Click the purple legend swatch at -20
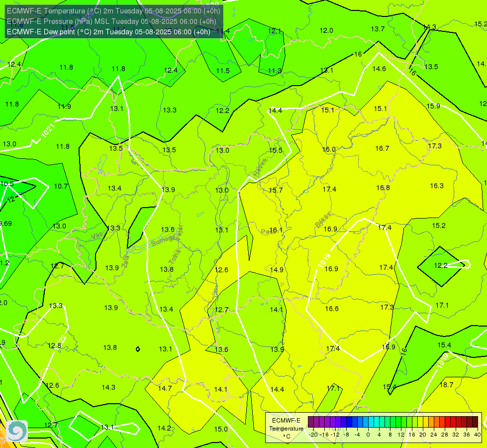 click(311, 422)
